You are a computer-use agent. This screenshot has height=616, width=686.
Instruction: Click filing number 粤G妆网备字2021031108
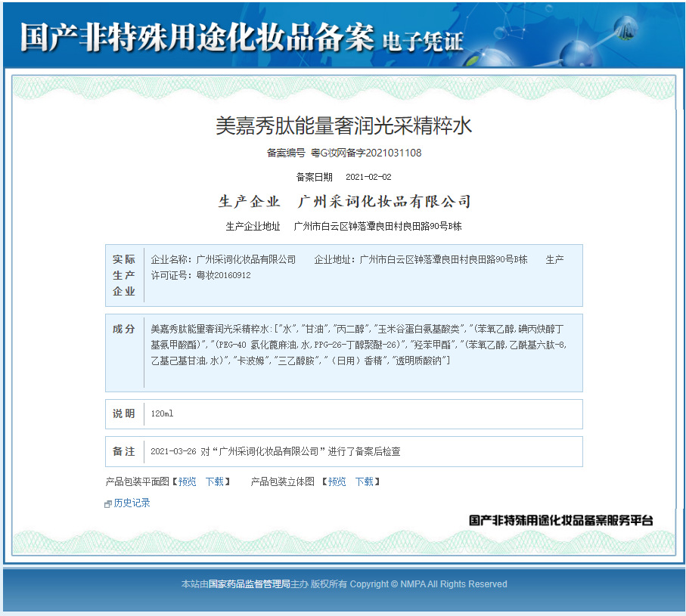coord(366,153)
